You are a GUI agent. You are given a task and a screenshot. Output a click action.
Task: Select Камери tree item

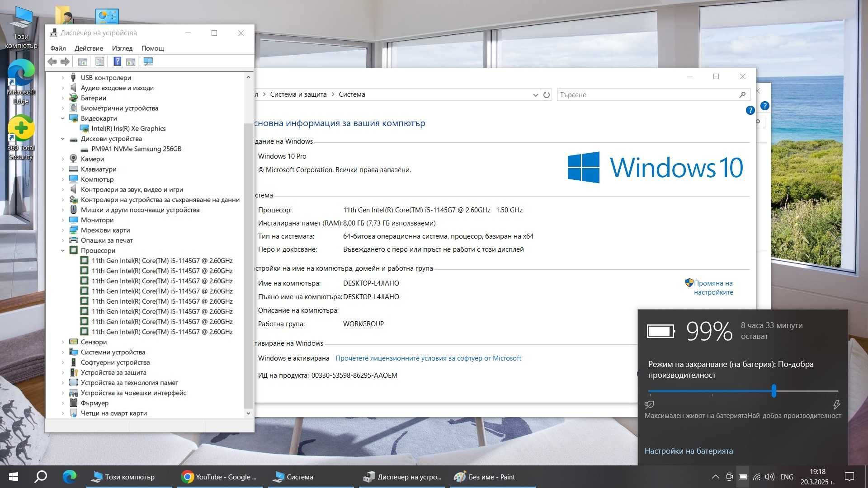click(92, 159)
